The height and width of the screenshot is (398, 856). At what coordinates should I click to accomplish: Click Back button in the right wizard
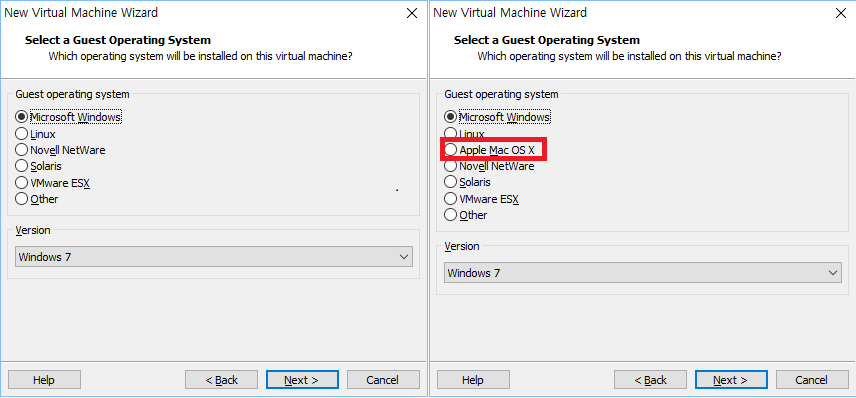point(650,380)
